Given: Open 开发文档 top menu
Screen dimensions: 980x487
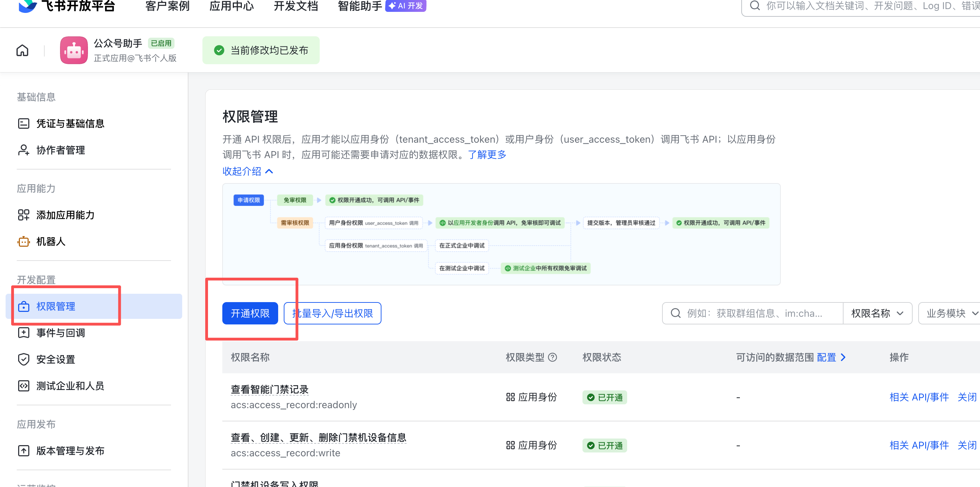Looking at the screenshot, I should coord(296,6).
